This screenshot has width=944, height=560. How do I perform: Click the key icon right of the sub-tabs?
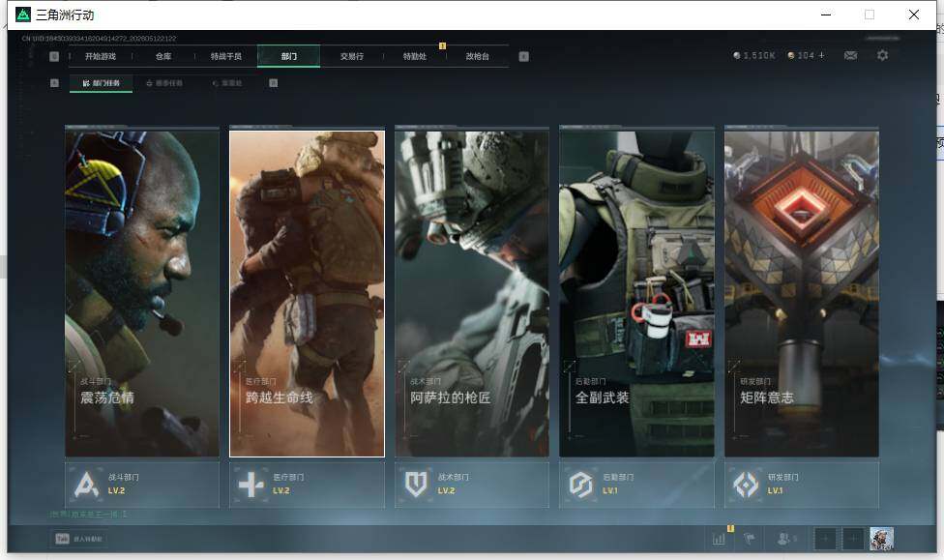274,83
